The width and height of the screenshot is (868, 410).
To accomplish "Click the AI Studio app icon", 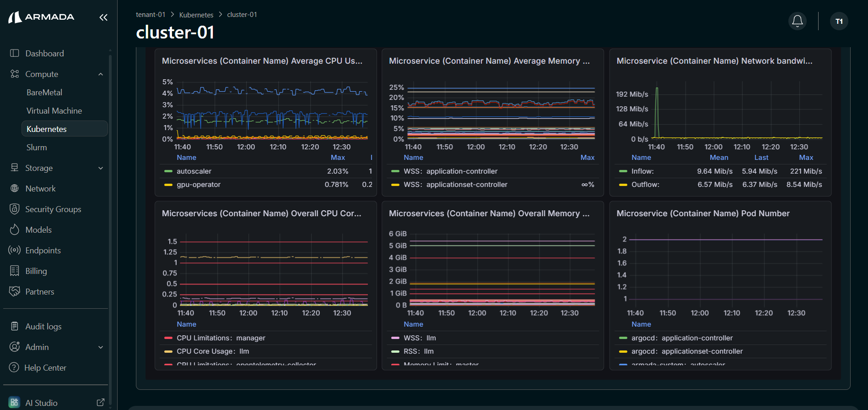I will pyautogui.click(x=14, y=403).
